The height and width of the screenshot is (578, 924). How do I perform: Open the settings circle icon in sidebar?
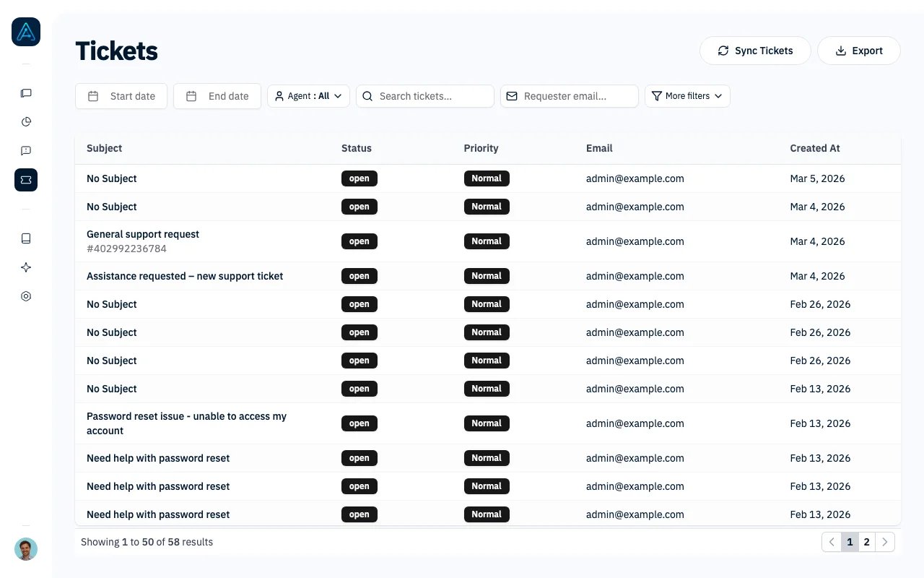pyautogui.click(x=26, y=296)
